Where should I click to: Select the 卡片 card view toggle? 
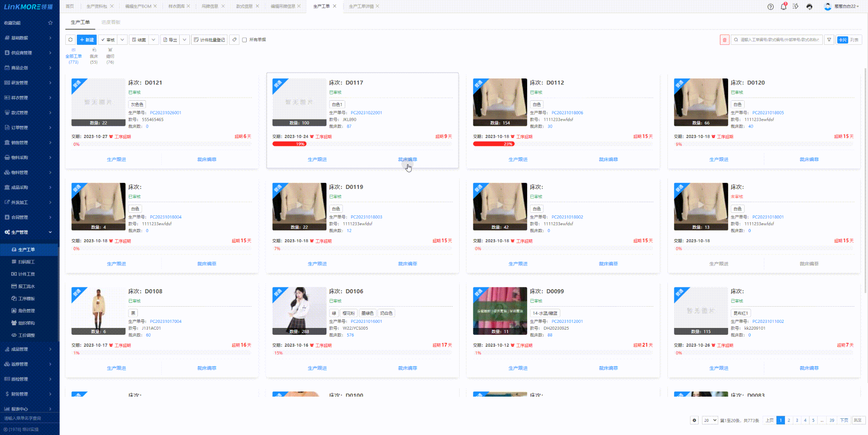click(x=842, y=40)
